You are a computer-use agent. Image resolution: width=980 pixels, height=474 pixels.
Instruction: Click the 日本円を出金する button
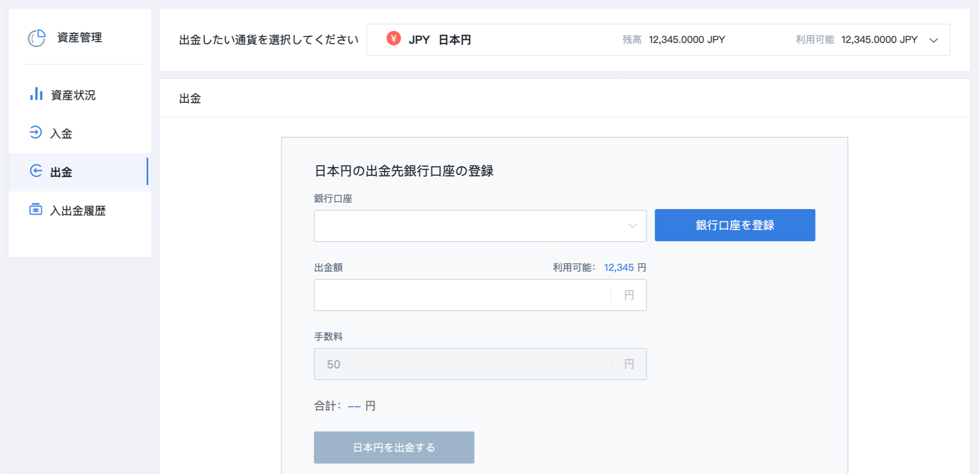pyautogui.click(x=394, y=447)
